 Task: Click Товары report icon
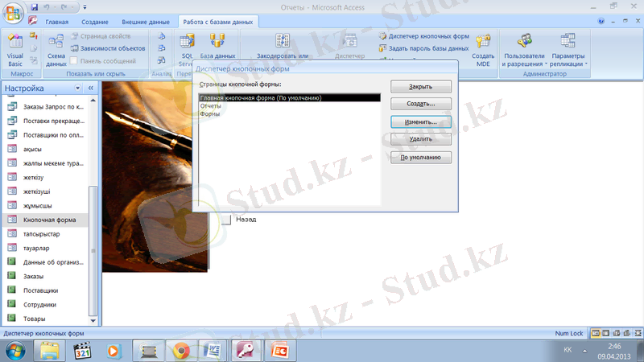click(x=12, y=318)
